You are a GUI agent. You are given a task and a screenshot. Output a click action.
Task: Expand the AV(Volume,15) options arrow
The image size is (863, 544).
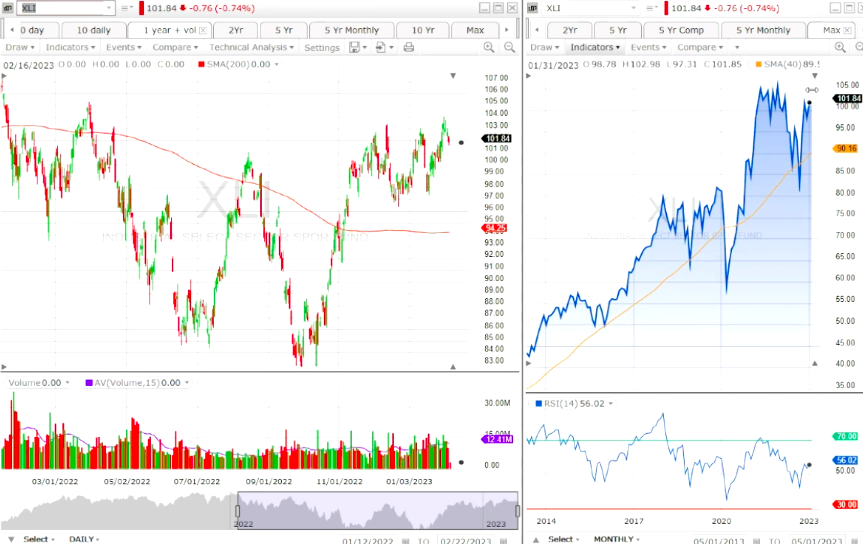[187, 383]
